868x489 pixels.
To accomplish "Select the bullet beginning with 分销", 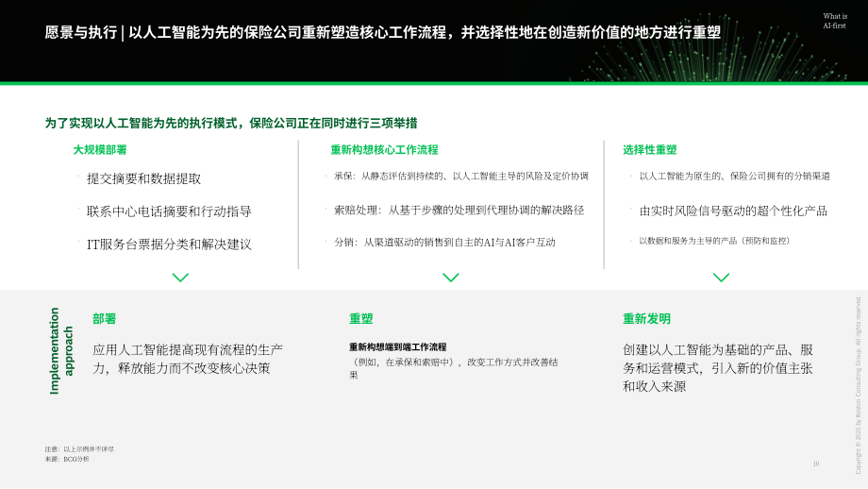I will [x=444, y=242].
